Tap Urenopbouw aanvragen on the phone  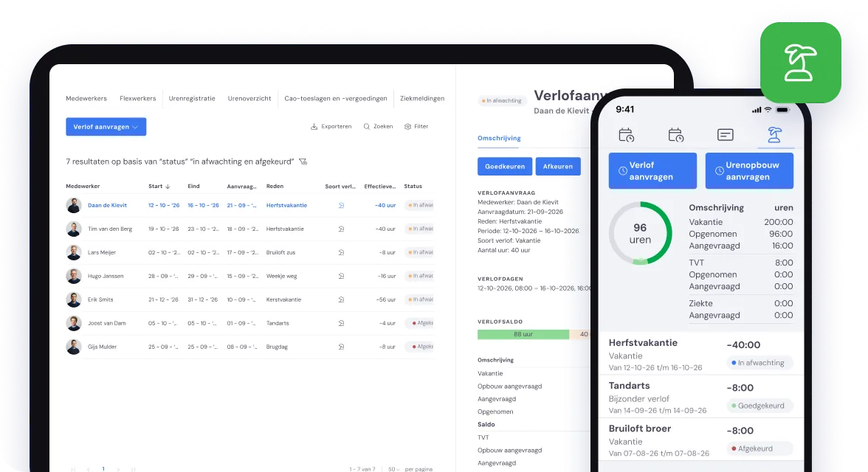click(749, 171)
